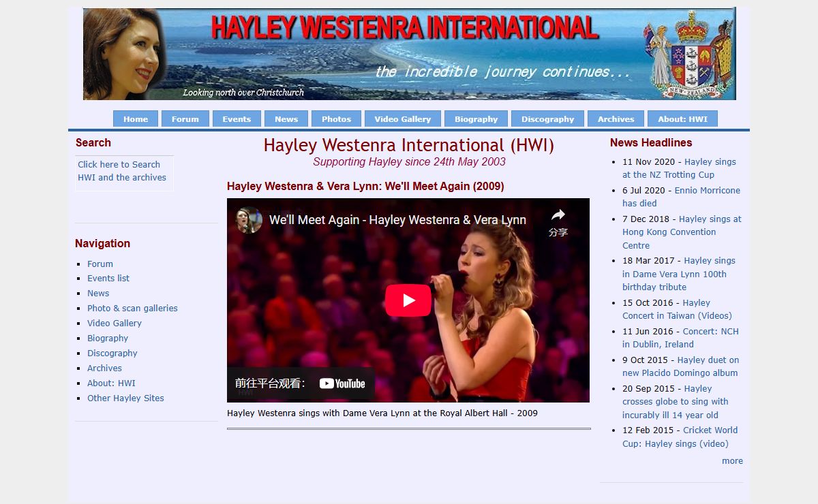
Task: Open the About: HWI tab
Action: coord(682,119)
